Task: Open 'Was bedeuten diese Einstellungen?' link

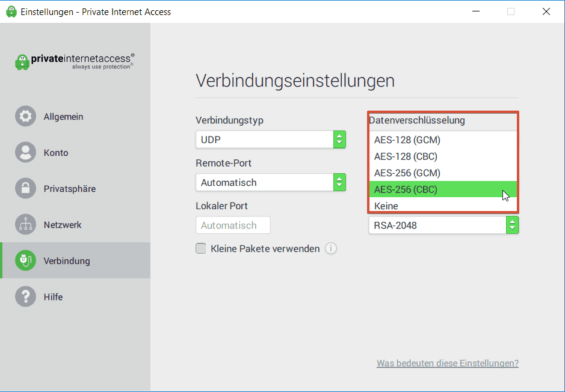Action: (x=448, y=363)
